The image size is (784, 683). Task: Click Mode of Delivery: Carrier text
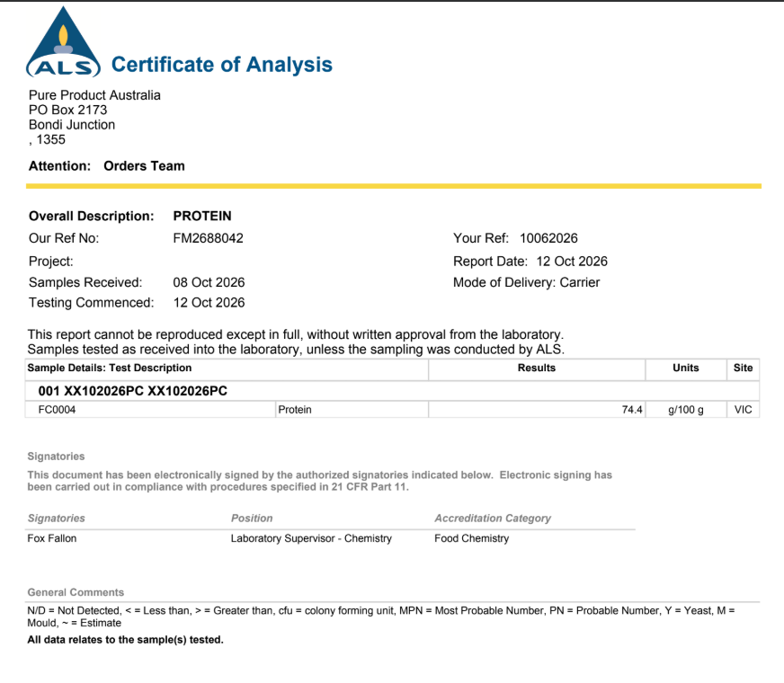pyautogui.click(x=526, y=282)
